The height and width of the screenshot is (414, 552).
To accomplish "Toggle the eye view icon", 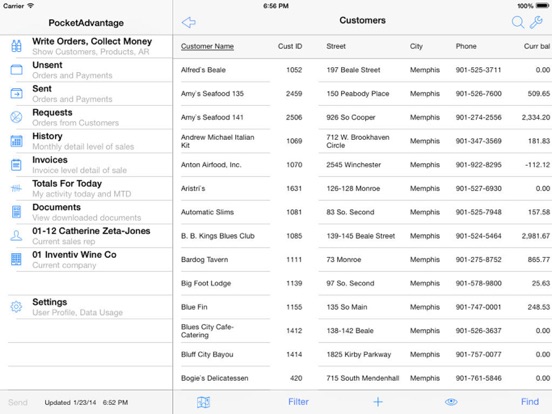I will [x=451, y=402].
